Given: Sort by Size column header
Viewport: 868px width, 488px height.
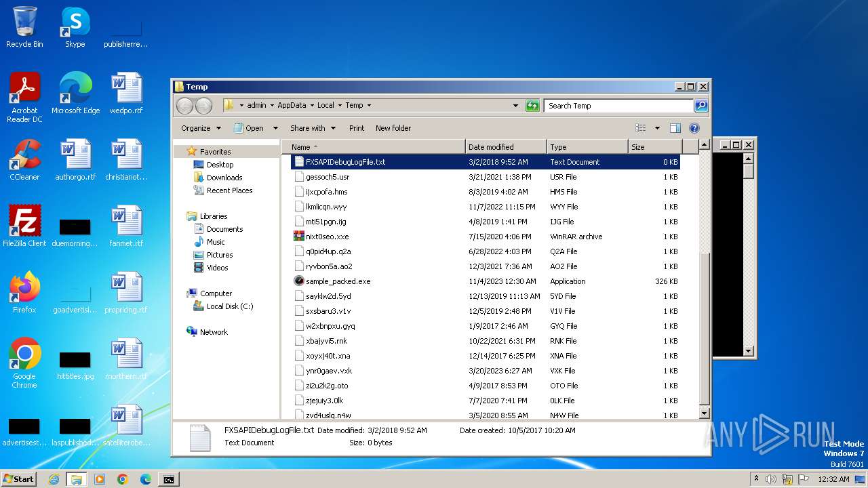Looking at the screenshot, I should pyautogui.click(x=655, y=147).
